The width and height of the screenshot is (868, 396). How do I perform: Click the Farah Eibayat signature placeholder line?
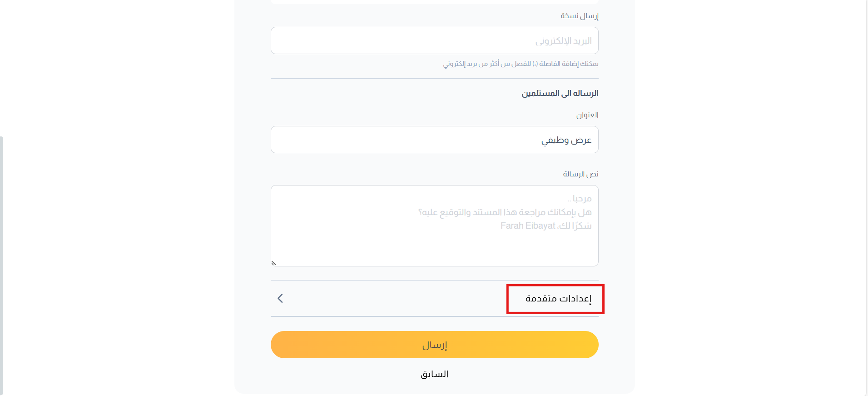pos(546,226)
